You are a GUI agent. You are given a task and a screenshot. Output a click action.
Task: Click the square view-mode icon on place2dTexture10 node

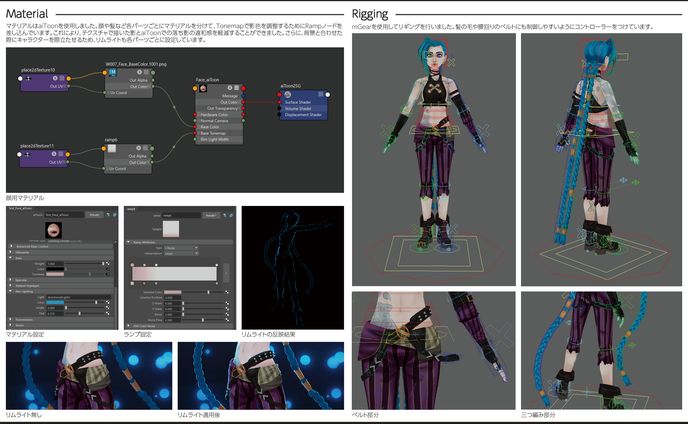(x=62, y=78)
